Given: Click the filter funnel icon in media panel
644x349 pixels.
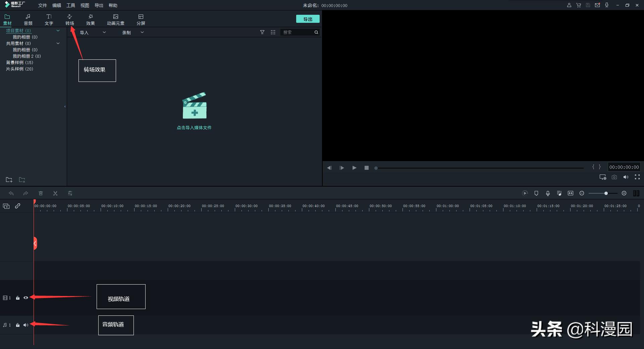Looking at the screenshot, I should tap(262, 32).
